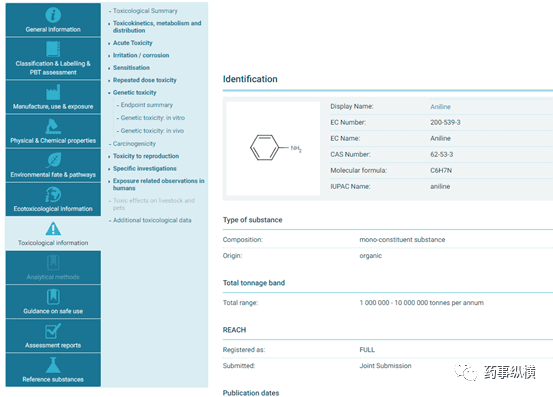Open the Endpoint summary sub-item
The image size is (553, 397).
pos(147,105)
